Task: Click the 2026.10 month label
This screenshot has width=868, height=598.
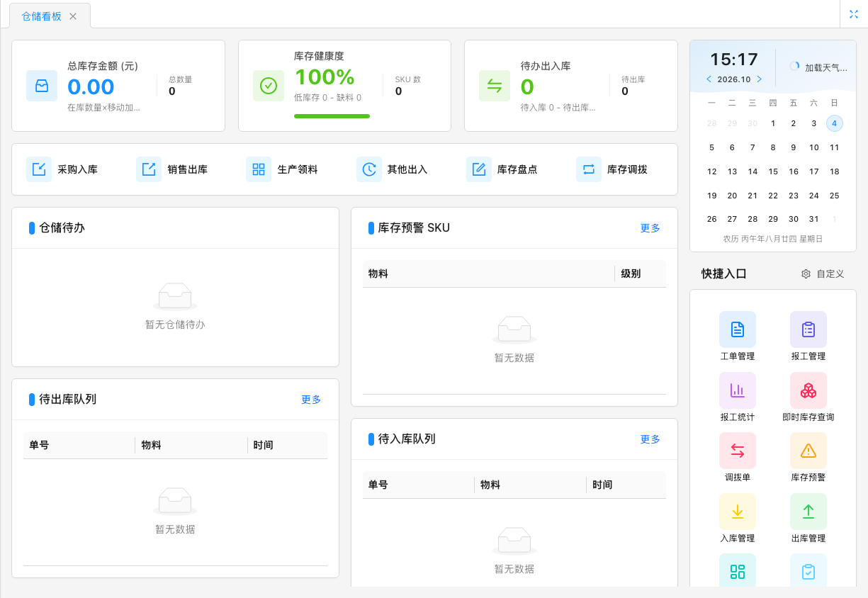Action: point(734,79)
